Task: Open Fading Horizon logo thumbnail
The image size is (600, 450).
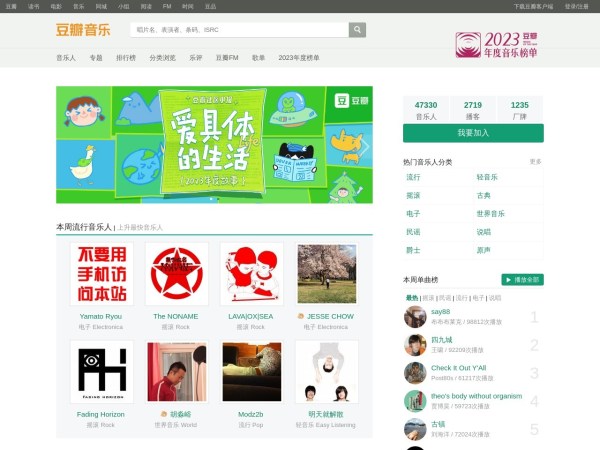Action: tap(101, 371)
